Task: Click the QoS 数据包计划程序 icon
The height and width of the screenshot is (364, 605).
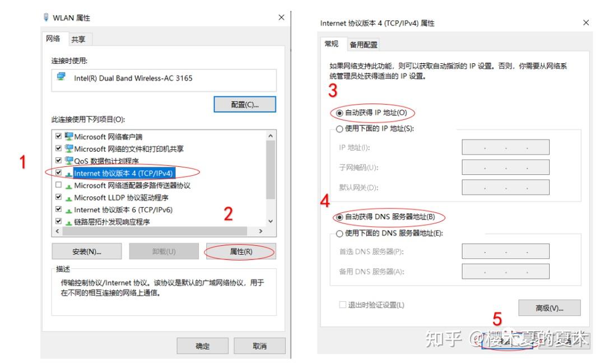Action: click(69, 160)
